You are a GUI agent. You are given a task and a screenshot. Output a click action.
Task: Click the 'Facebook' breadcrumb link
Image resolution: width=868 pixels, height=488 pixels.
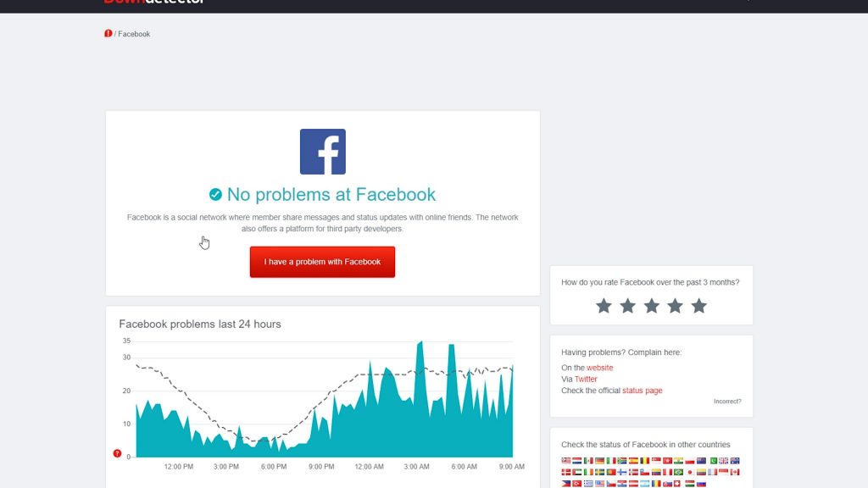pyautogui.click(x=134, y=34)
